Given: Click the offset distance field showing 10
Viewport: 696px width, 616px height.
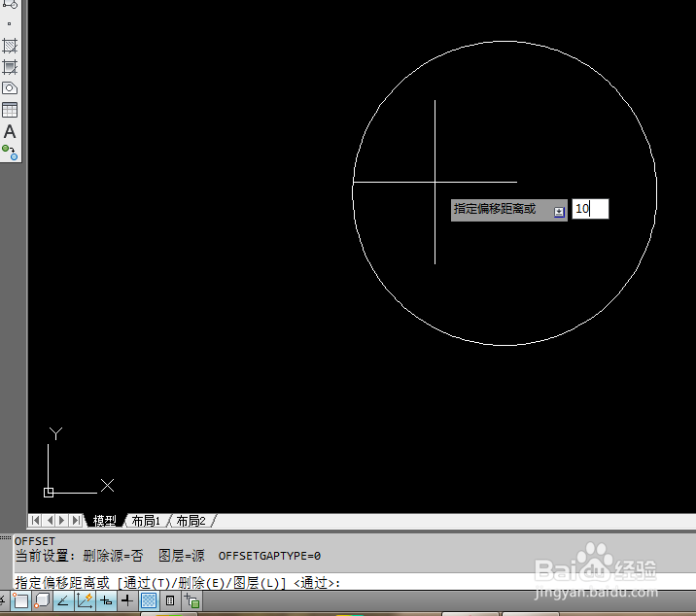Looking at the screenshot, I should pos(590,209).
